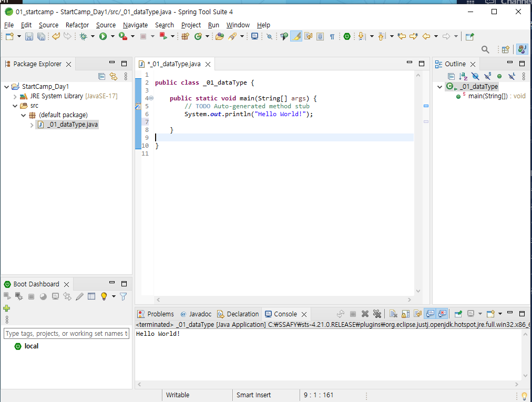This screenshot has width=532, height=402.
Task: Open the Run button dropdown arrow
Action: (x=112, y=36)
